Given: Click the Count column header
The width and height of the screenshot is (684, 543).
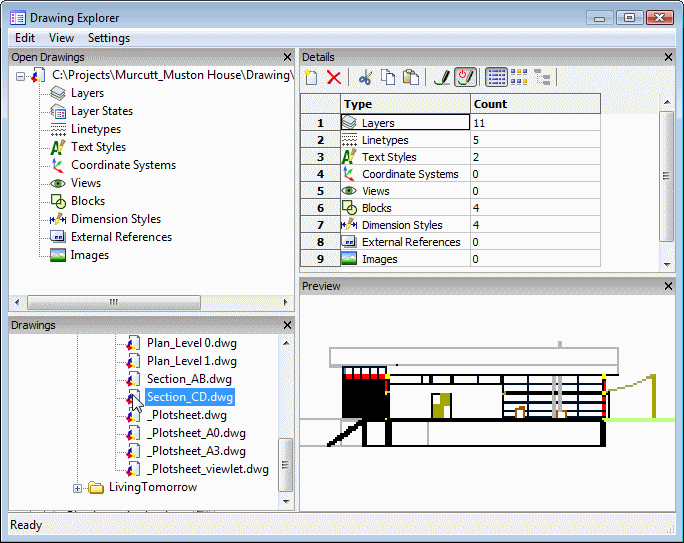Looking at the screenshot, I should click(x=535, y=104).
